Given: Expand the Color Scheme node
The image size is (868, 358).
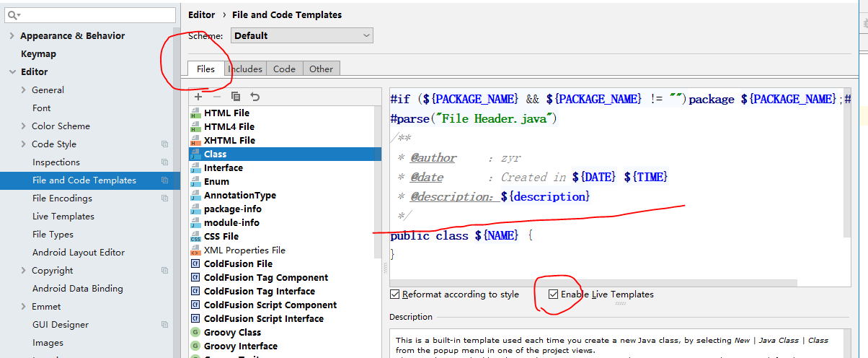Looking at the screenshot, I should [x=24, y=126].
